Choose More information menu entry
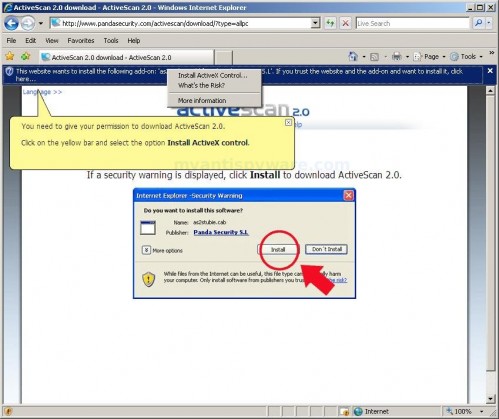 pos(202,100)
